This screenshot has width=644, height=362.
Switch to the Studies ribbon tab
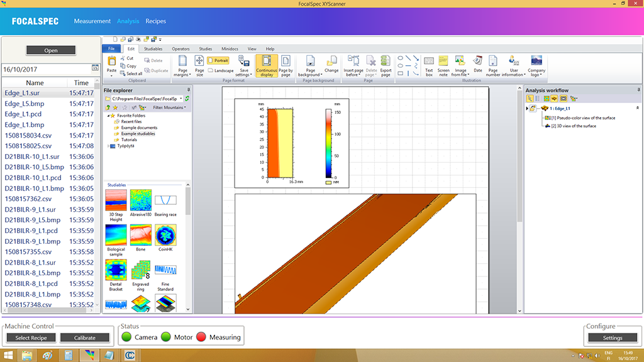click(x=206, y=49)
